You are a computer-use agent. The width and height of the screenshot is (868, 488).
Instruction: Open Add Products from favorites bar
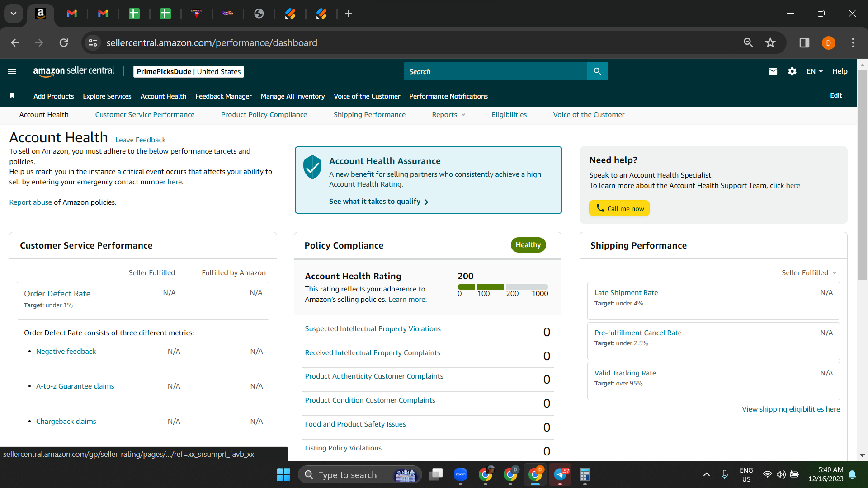tap(53, 96)
